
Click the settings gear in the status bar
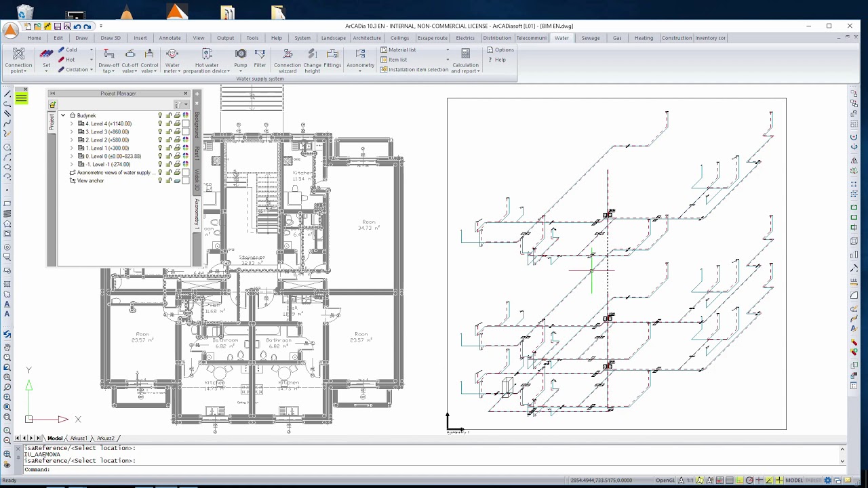coord(827,481)
